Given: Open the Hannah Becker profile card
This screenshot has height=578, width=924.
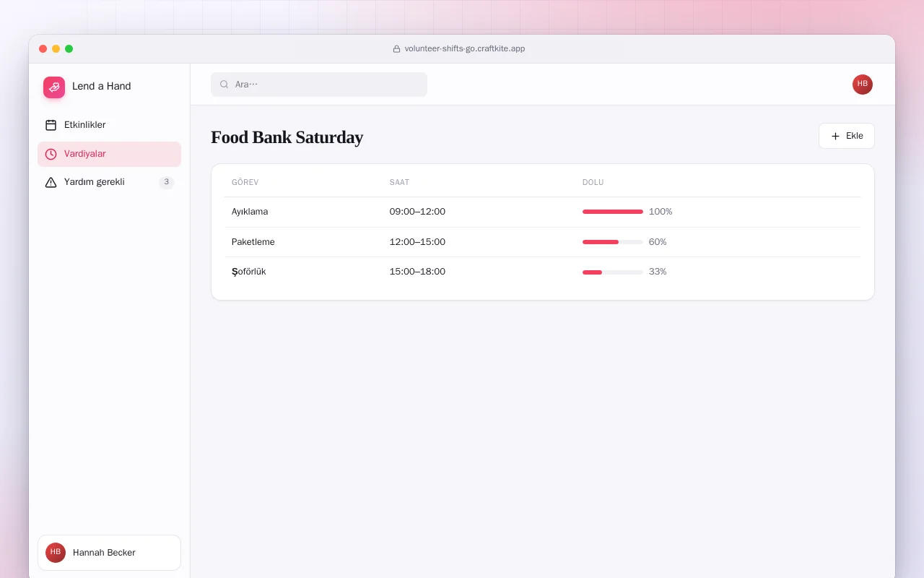Looking at the screenshot, I should [109, 553].
